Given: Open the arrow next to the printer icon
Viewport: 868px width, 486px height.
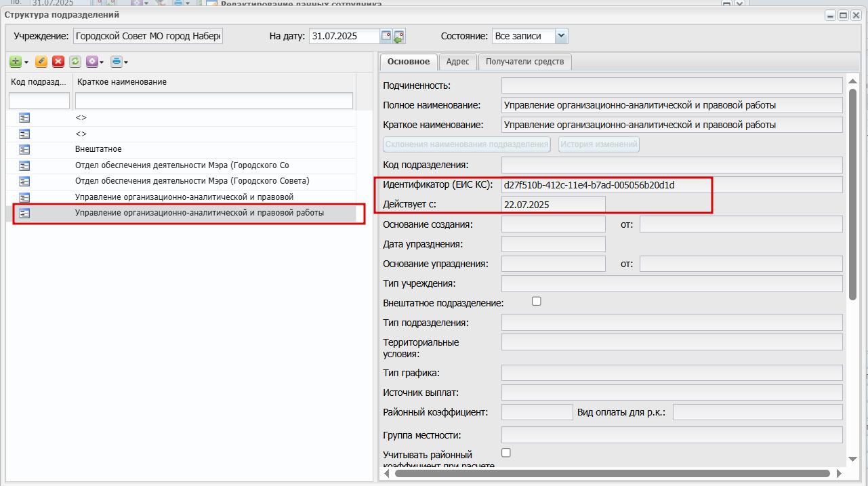Looking at the screenshot, I should tap(126, 62).
